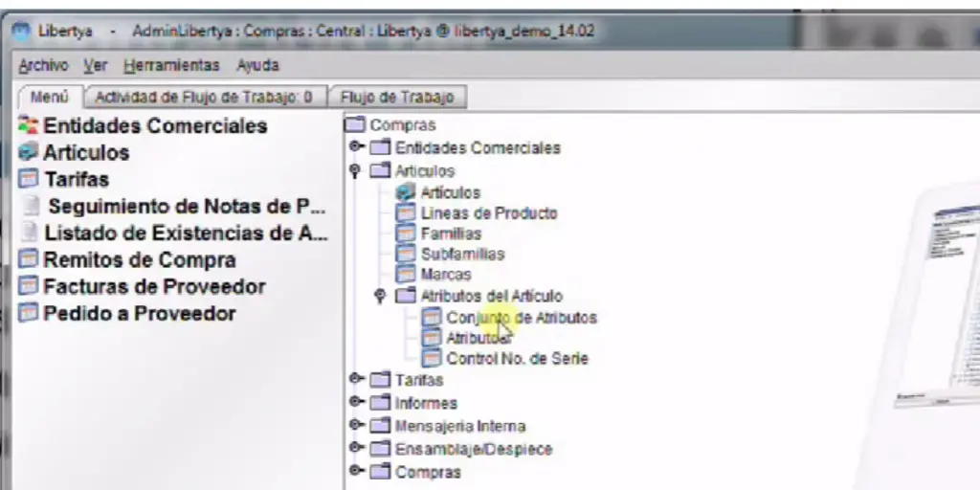Click the Atributos window icon in tree
Viewport: 980px width, 490px height.
point(432,338)
